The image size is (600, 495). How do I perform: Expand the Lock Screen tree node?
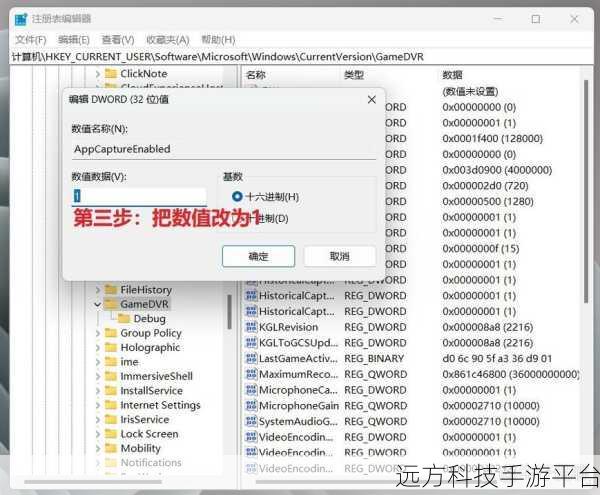98,434
